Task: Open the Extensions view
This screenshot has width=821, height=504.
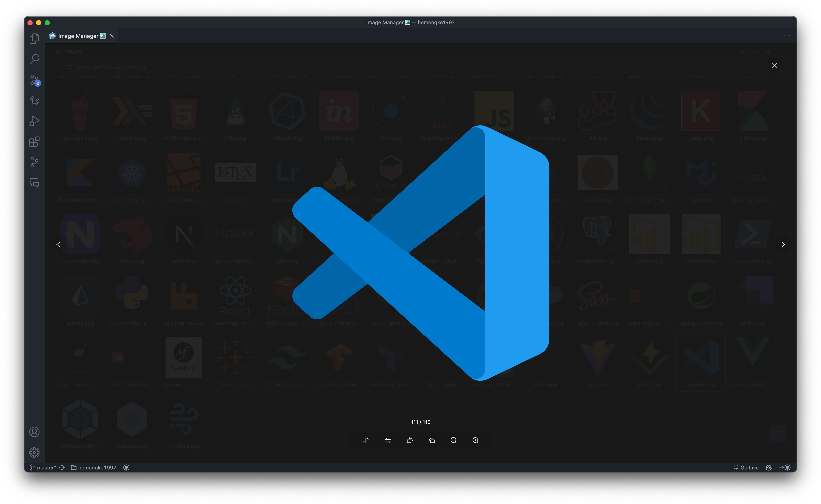Action: 34,142
